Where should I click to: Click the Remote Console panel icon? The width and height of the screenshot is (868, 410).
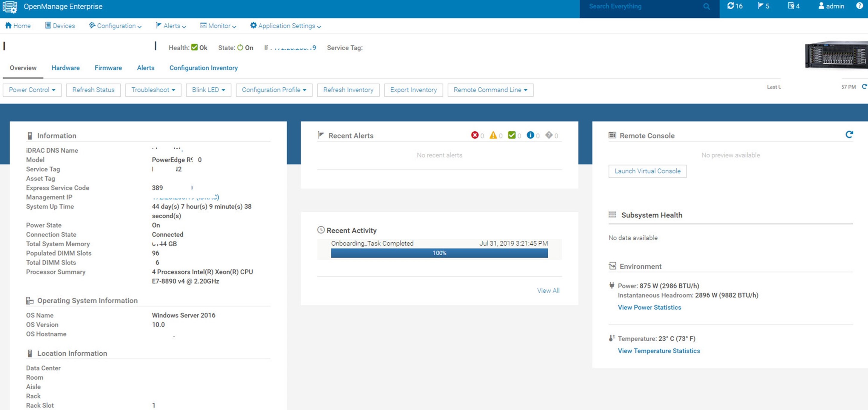612,135
